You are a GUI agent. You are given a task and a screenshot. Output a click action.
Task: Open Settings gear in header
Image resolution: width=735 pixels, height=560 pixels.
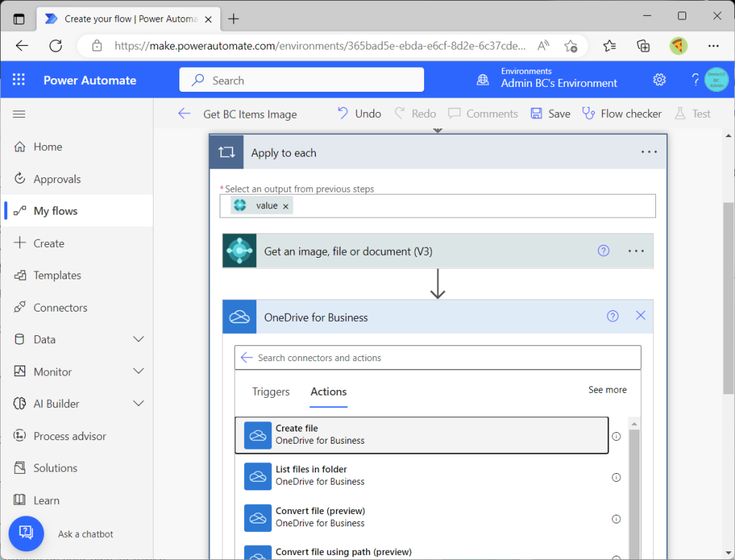pyautogui.click(x=659, y=80)
